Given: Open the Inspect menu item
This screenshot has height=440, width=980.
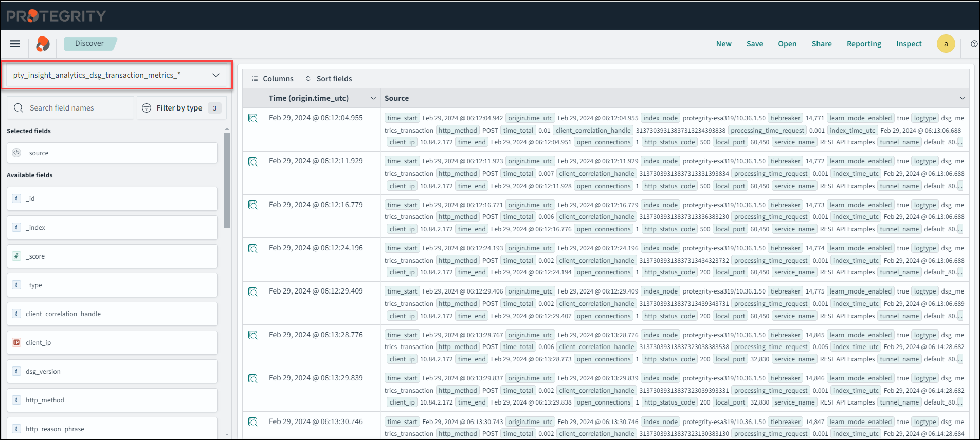Looking at the screenshot, I should click(909, 44).
